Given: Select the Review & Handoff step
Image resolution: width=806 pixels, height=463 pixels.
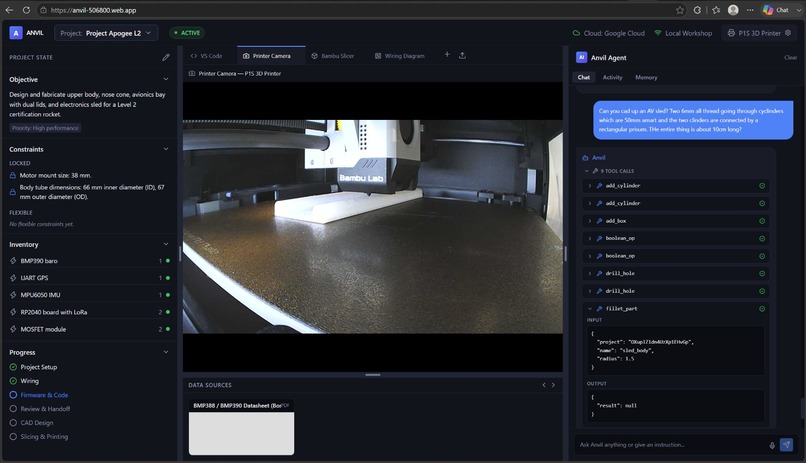Looking at the screenshot, I should coord(40,409).
